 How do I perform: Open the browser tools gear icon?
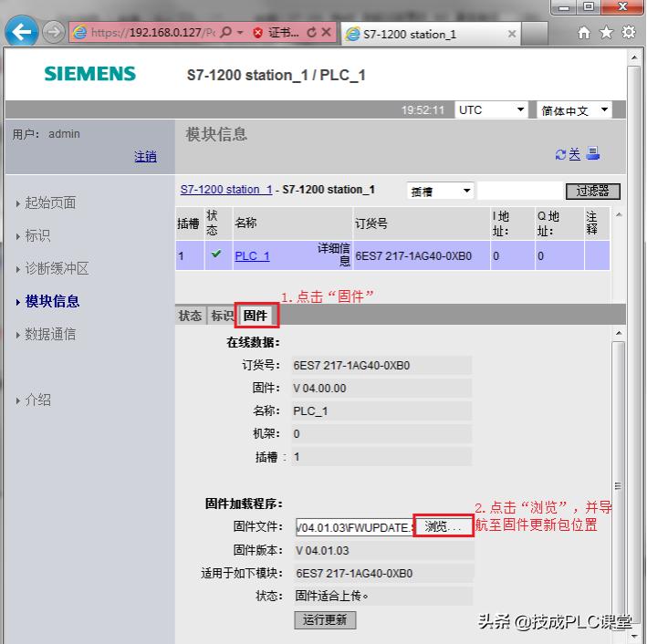pos(629,32)
